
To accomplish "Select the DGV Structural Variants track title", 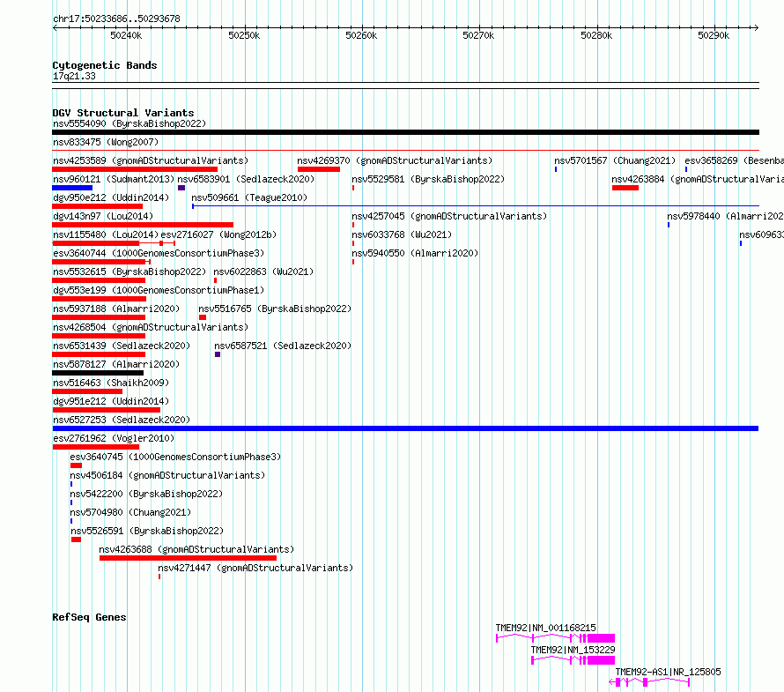I will coord(123,113).
